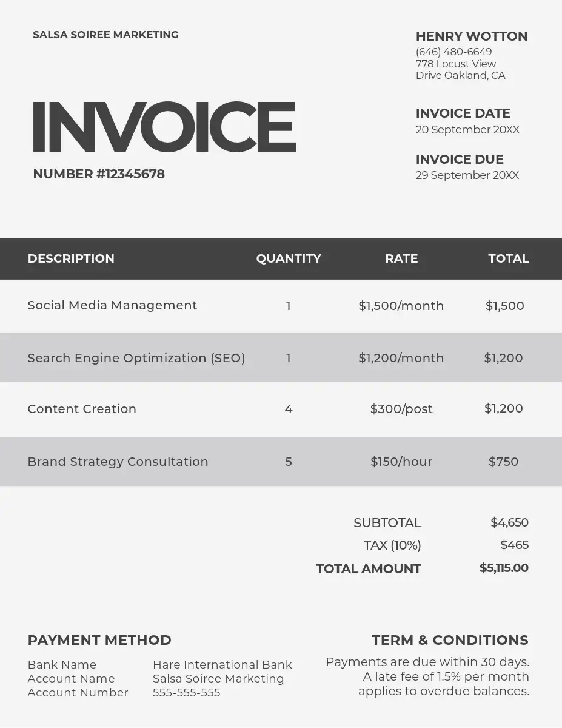Click the RATE column header
Viewport: 562px width, 728px height.
(401, 259)
